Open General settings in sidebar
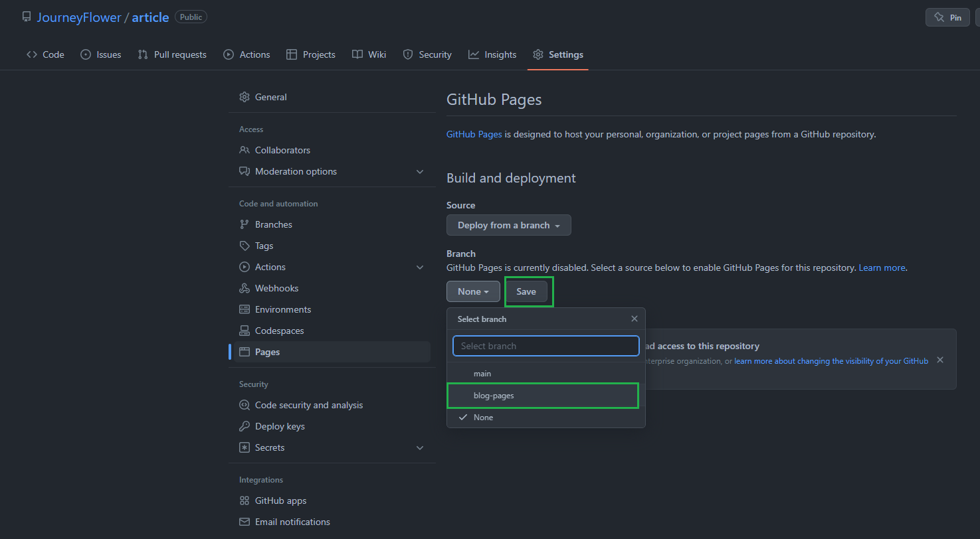The width and height of the screenshot is (980, 539). pyautogui.click(x=332, y=97)
